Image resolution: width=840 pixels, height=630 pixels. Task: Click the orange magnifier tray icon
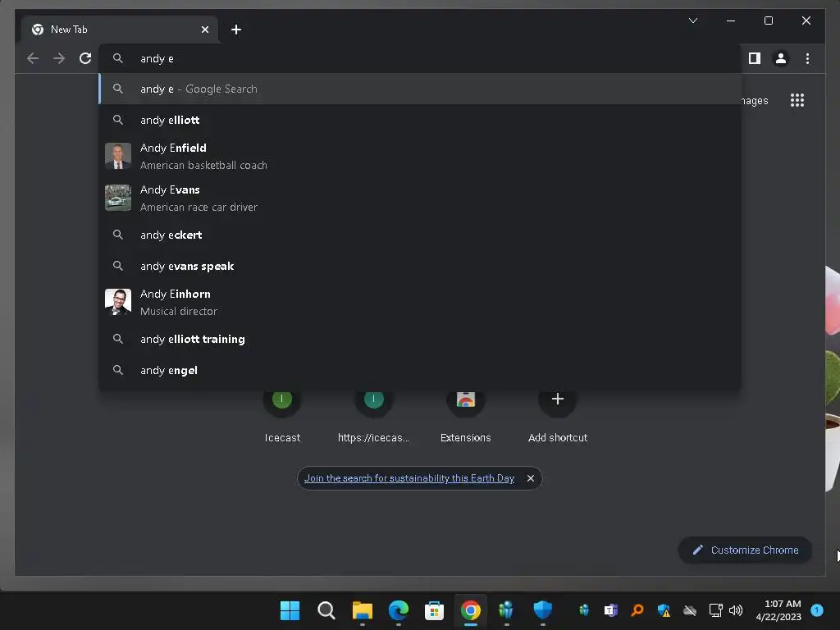pos(637,610)
